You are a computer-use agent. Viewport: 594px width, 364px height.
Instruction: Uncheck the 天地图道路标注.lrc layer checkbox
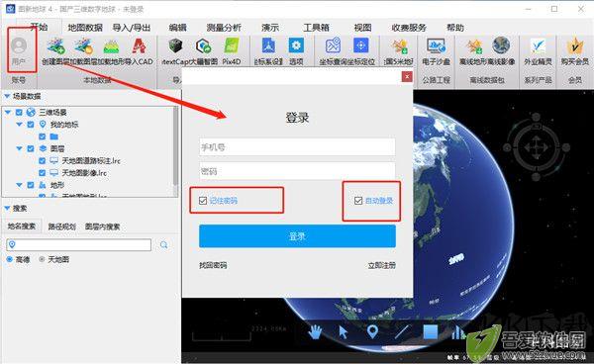coord(42,161)
